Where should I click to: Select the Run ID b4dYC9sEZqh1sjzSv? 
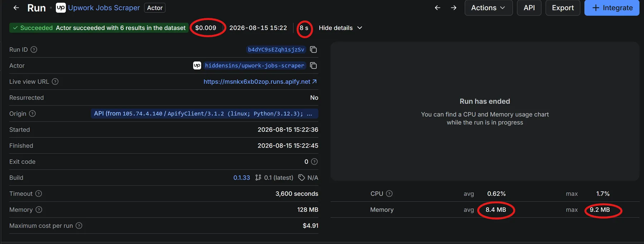tap(276, 50)
